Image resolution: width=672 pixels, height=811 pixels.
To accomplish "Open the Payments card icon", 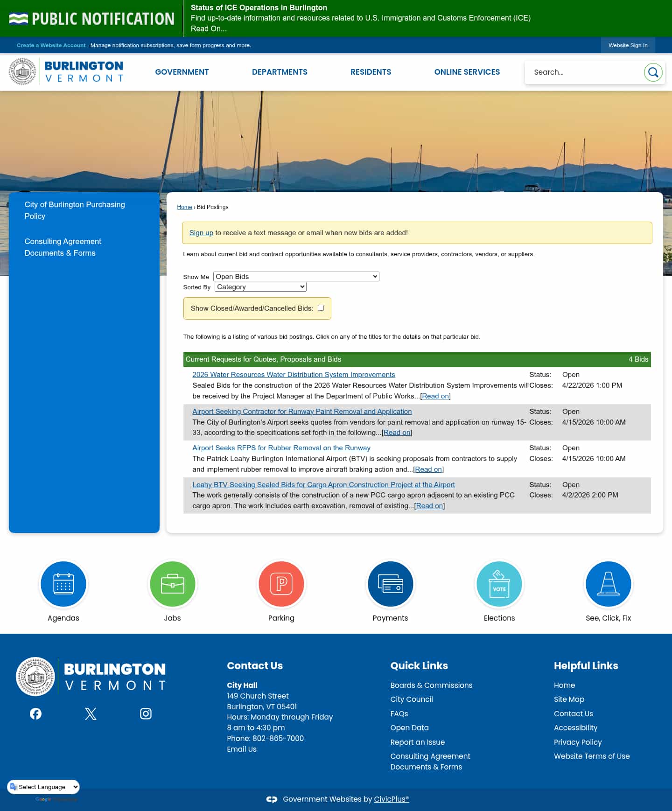I will click(390, 584).
